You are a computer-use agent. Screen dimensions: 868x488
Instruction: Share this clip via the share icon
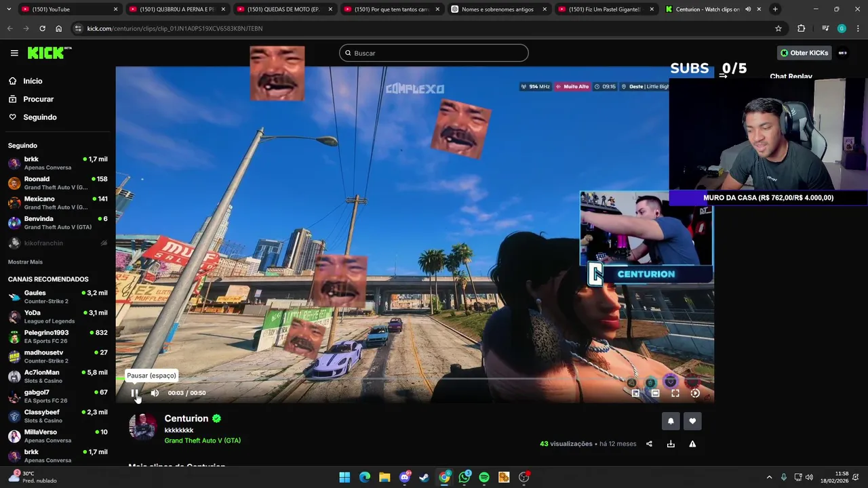tap(649, 444)
